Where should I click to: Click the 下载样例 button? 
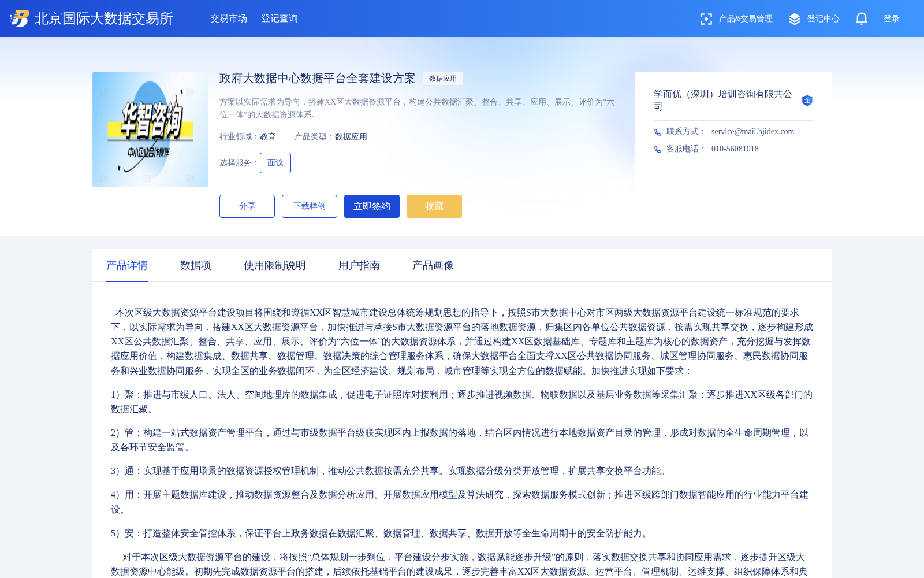(x=310, y=206)
